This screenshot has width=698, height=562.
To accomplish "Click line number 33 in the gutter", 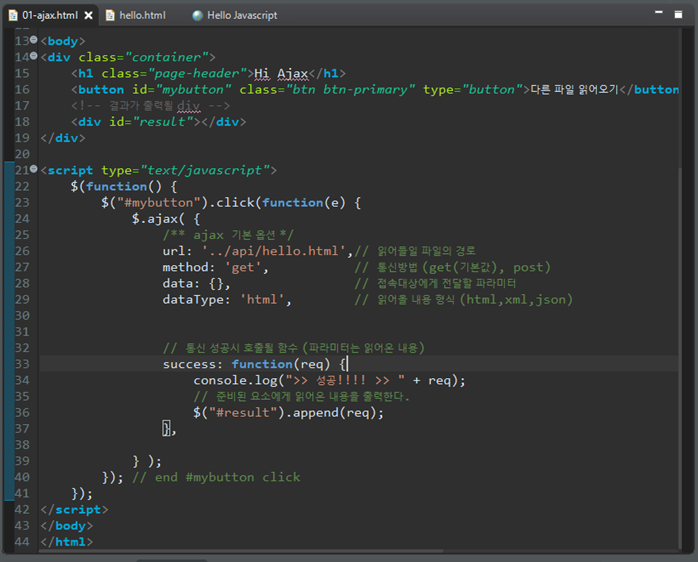I will click(x=22, y=364).
